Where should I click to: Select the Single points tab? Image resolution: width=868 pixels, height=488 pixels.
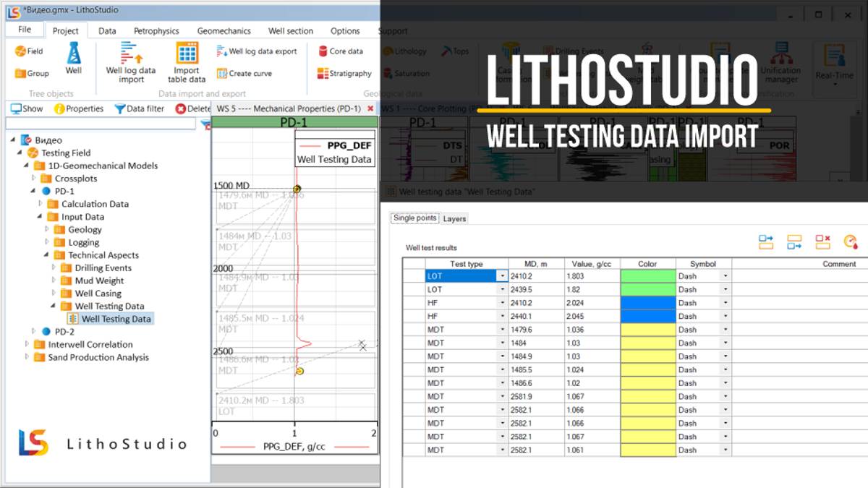click(414, 218)
